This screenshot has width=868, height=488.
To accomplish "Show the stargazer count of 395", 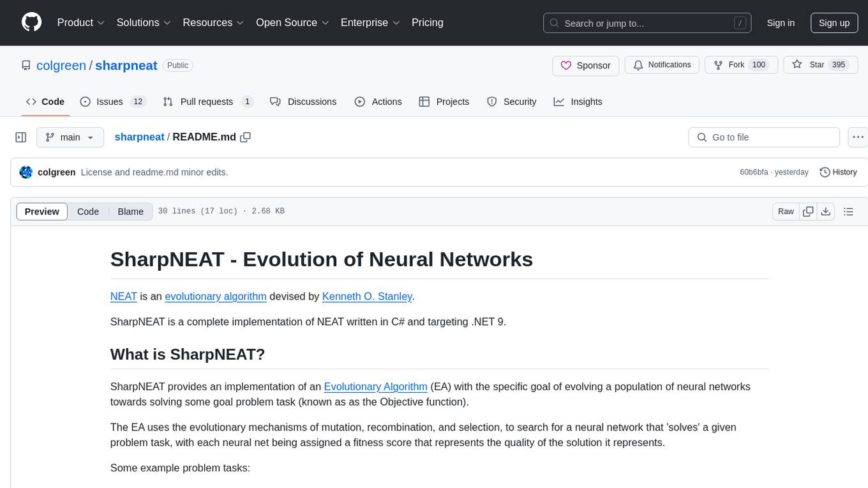I will click(x=839, y=65).
